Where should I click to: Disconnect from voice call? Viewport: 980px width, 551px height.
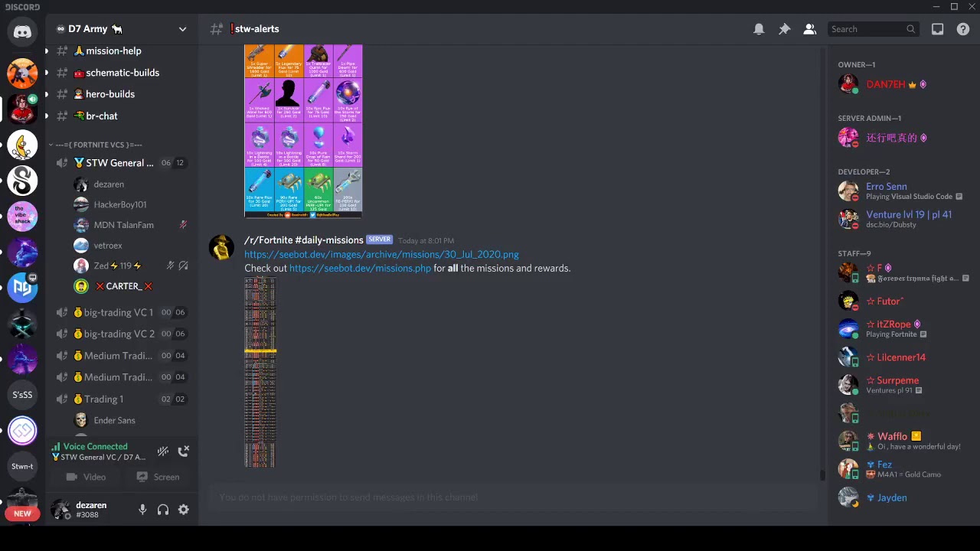pyautogui.click(x=183, y=452)
